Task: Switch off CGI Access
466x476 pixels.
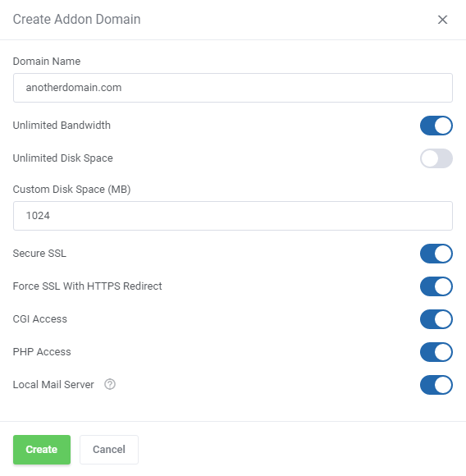Action: 436,319
